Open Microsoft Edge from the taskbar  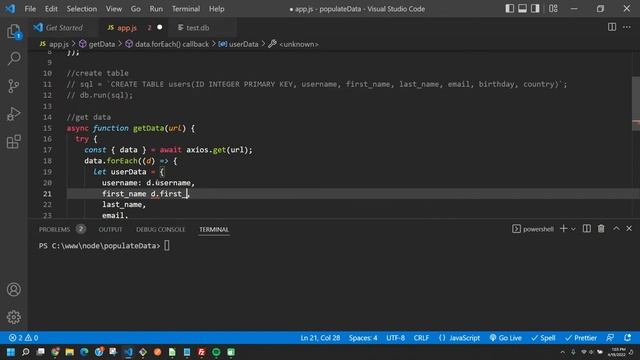coord(84,352)
